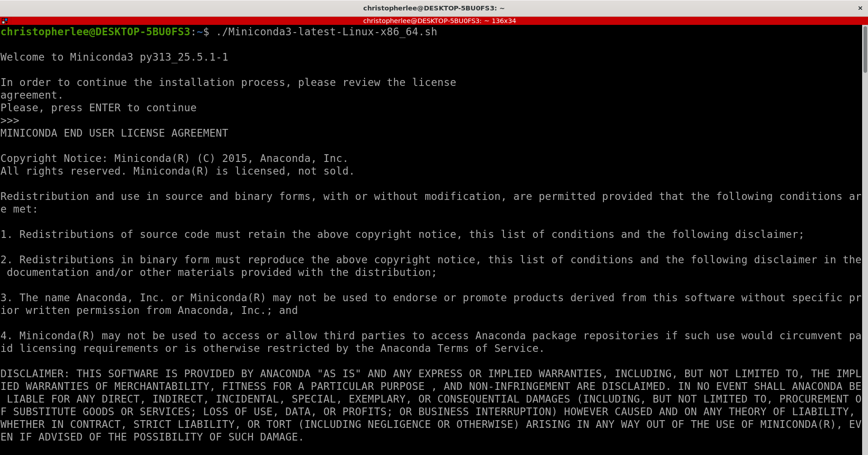Click the window title 'christopherlee@DESKTOP-5BU0FS3: ~'
Screen dimensions: 868x455
tap(434, 8)
